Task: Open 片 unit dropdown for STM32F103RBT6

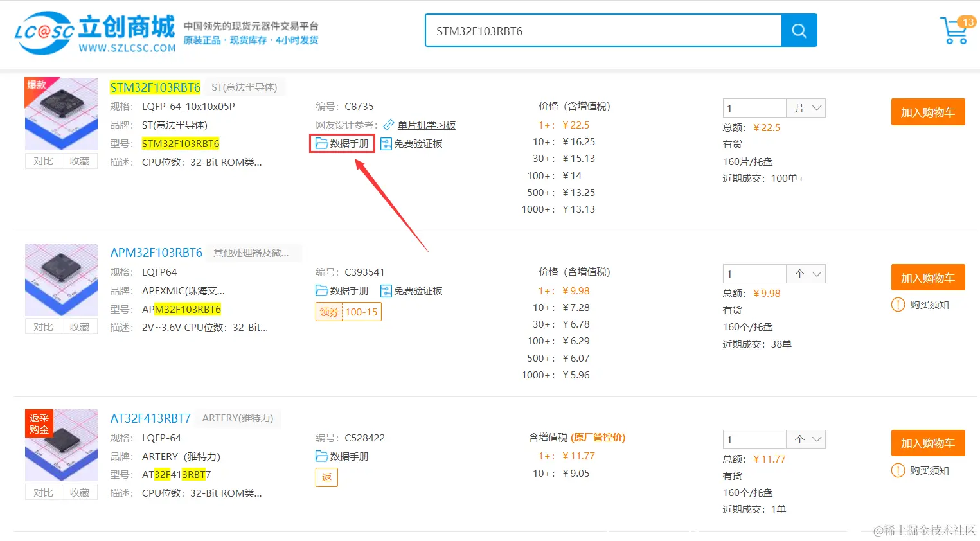Action: [x=806, y=108]
